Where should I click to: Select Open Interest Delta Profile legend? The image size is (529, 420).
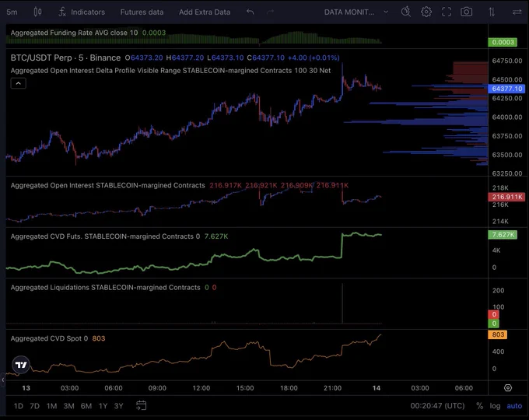pyautogui.click(x=170, y=71)
